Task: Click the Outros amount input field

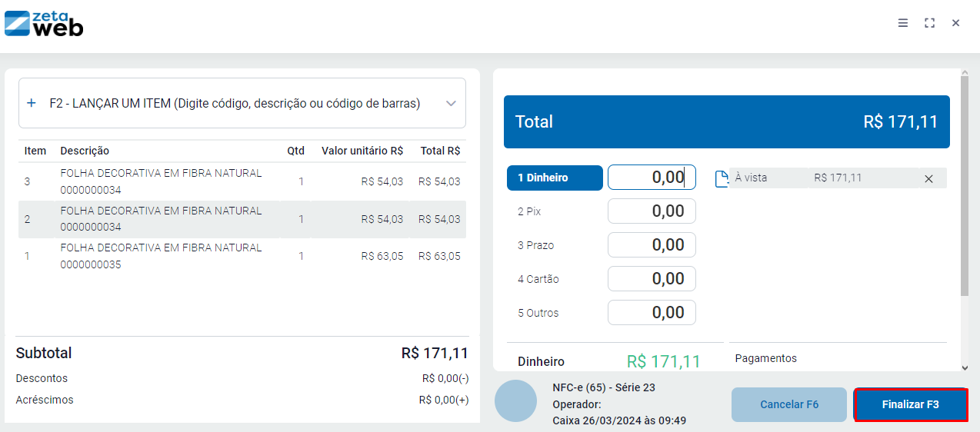Action: pos(652,313)
